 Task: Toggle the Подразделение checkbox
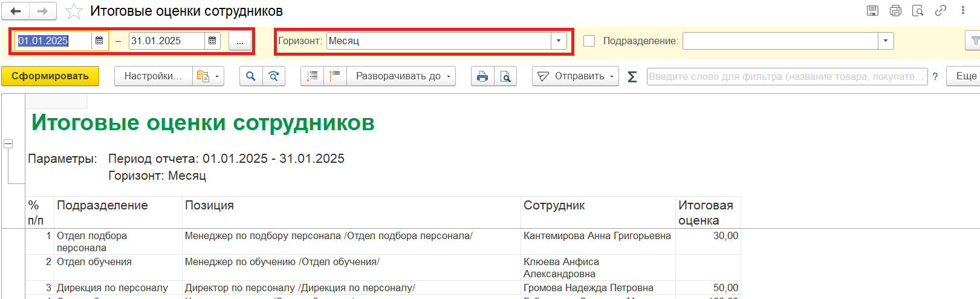pos(589,41)
